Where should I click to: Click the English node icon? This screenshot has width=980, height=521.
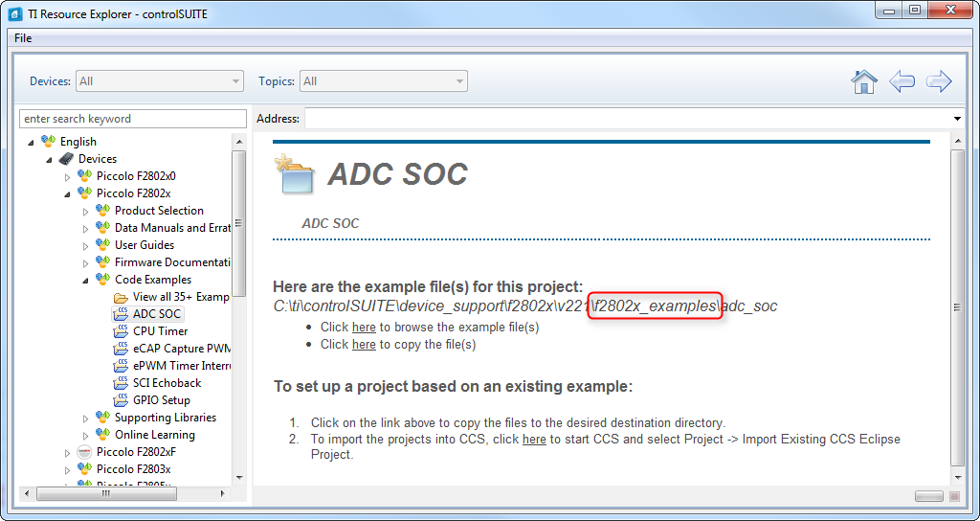[48, 142]
